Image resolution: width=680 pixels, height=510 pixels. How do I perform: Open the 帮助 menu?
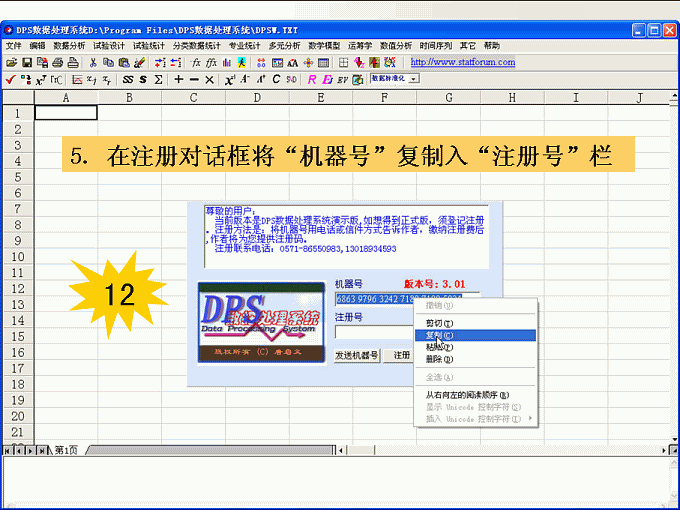click(491, 46)
